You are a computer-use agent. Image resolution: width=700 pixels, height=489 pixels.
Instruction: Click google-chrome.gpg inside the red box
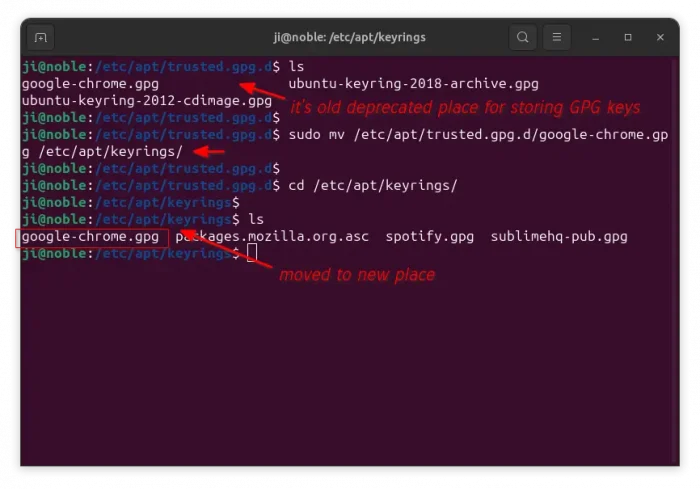click(x=90, y=237)
